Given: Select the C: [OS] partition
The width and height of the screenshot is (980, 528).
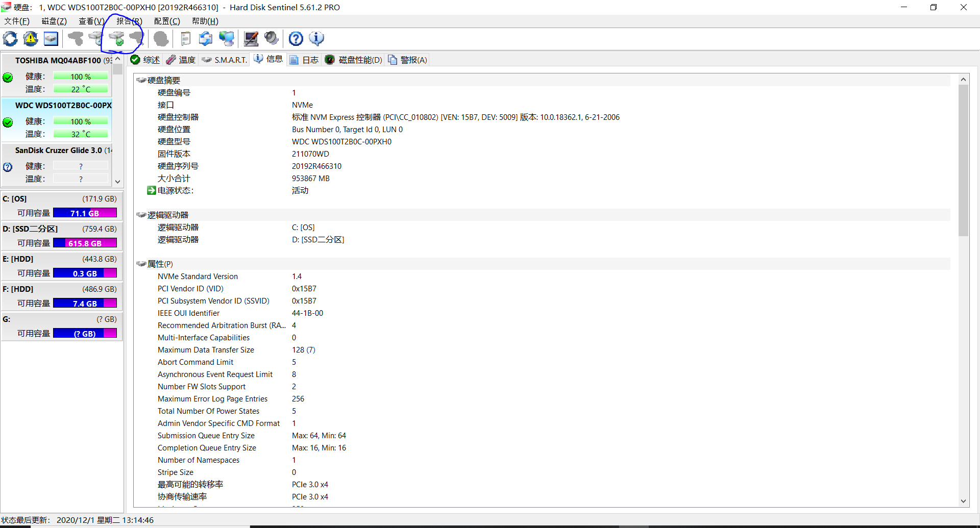Looking at the screenshot, I should coord(61,206).
